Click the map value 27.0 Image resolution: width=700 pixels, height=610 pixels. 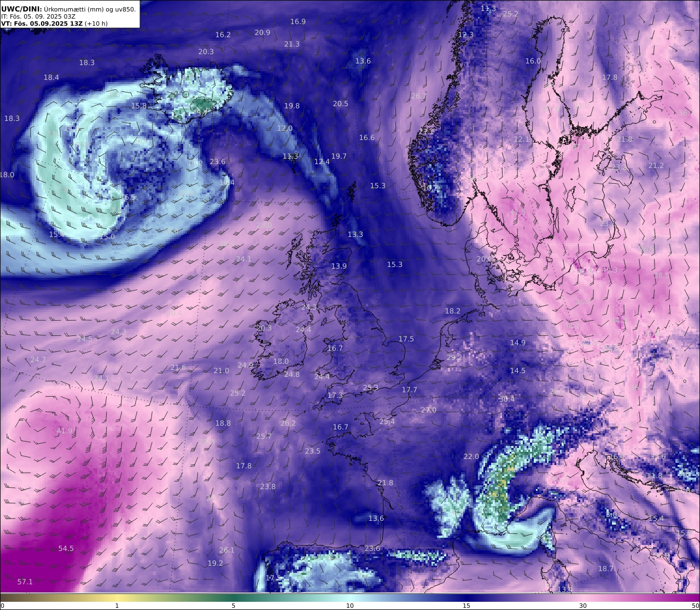429,410
